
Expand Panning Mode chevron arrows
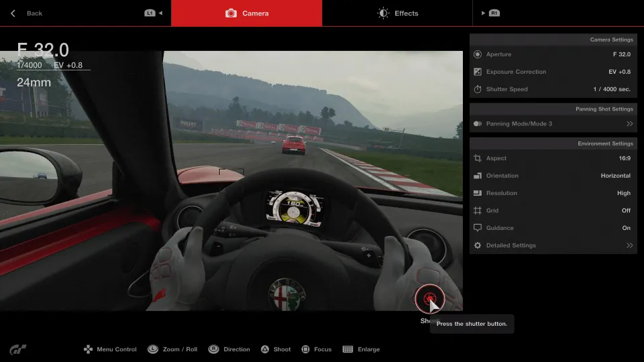click(629, 123)
